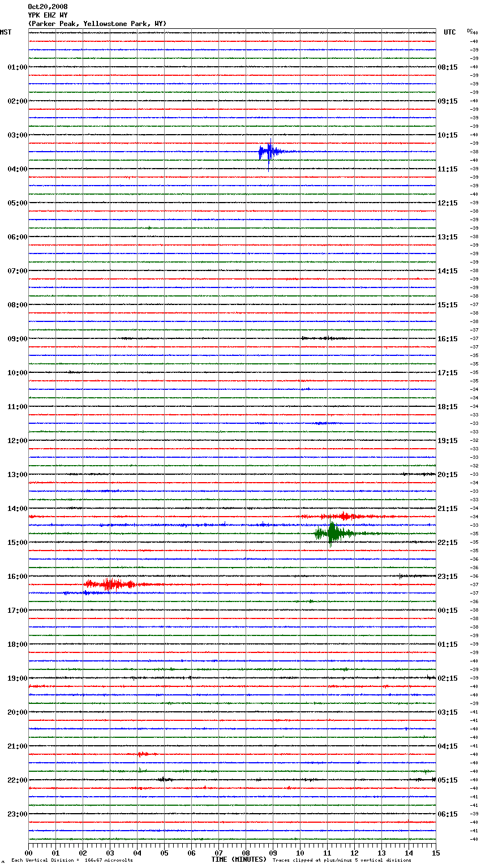Select the Traces clipped at plus/minus footnote

point(342,861)
